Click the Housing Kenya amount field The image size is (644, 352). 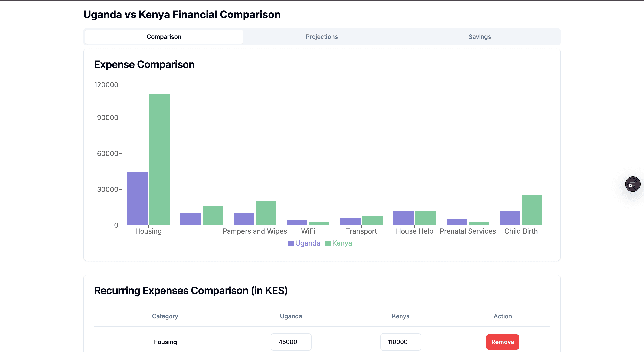pos(401,342)
